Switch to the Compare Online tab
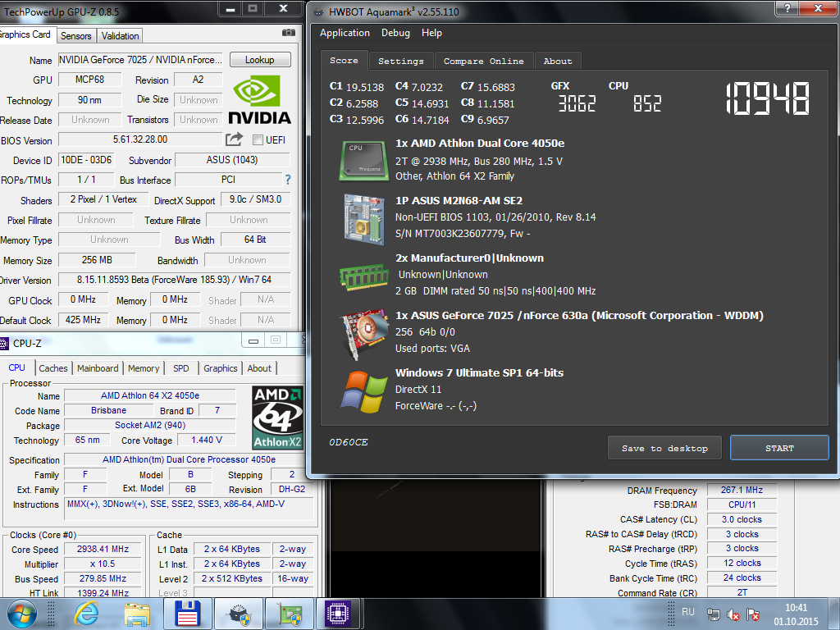 pyautogui.click(x=483, y=61)
